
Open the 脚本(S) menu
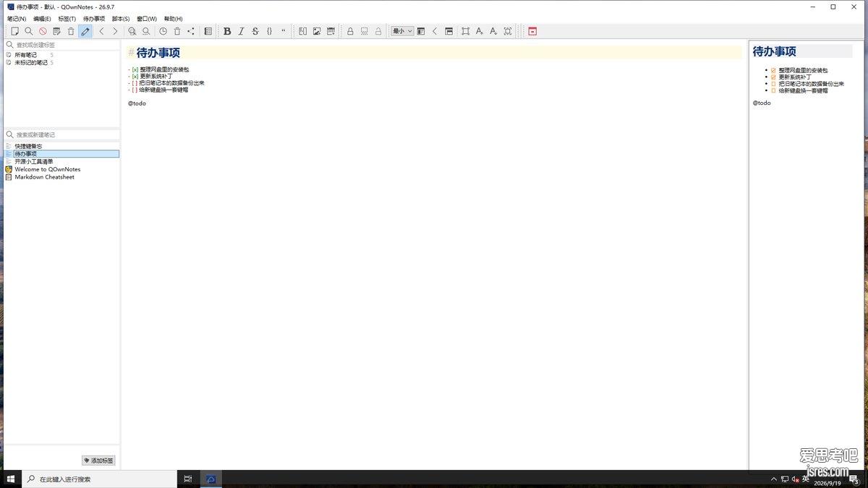pos(121,19)
